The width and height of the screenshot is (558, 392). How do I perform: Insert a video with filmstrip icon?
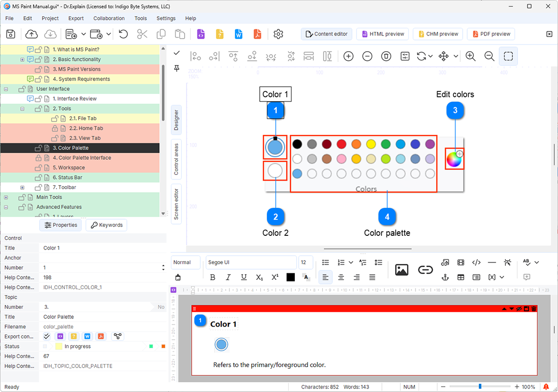point(461,263)
